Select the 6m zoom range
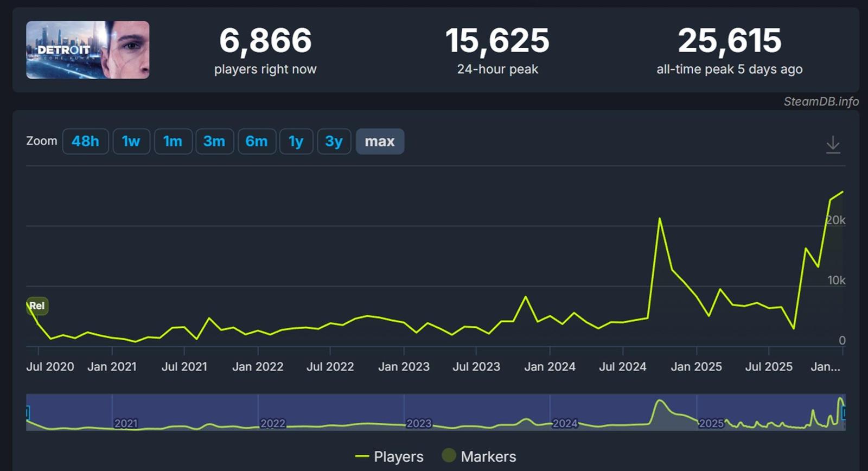The height and width of the screenshot is (471, 868). 257,142
